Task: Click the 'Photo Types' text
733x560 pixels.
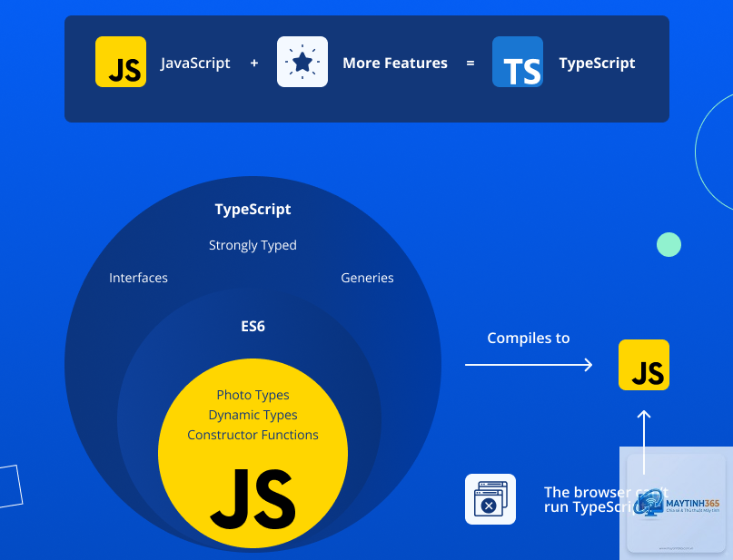Action: tap(253, 395)
